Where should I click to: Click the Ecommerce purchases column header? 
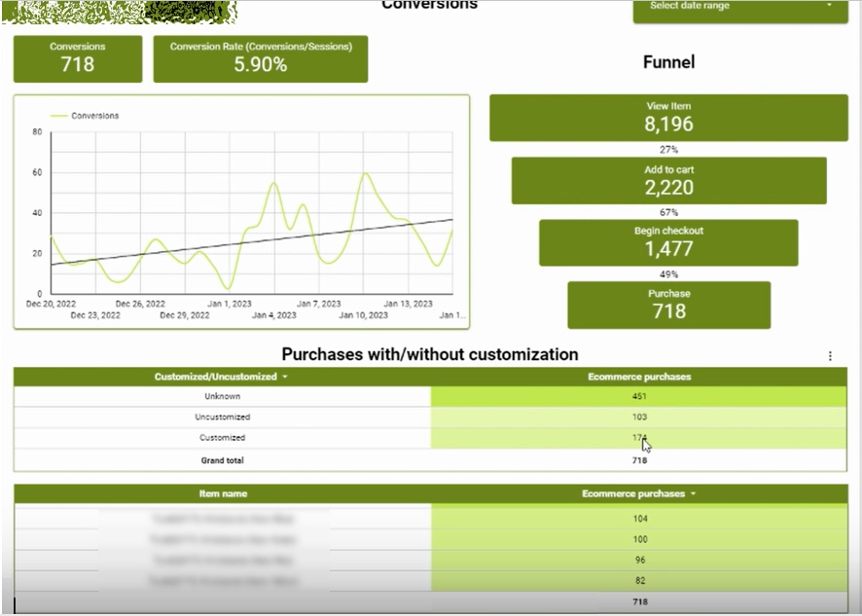639,375
